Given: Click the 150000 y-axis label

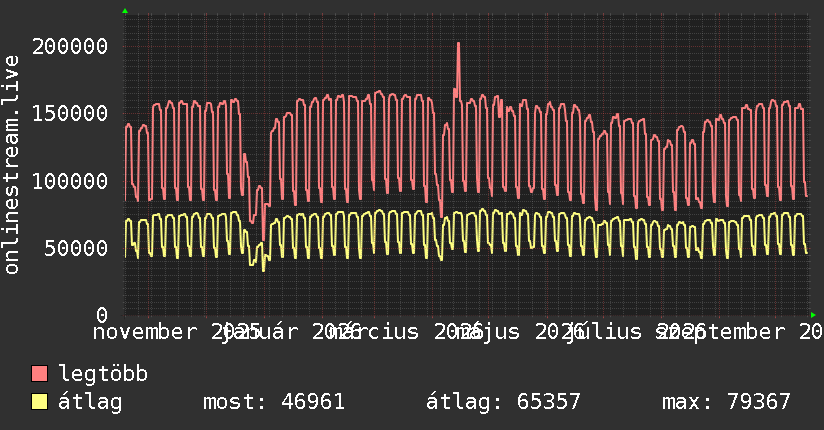Looking at the screenshot, I should (70, 114).
